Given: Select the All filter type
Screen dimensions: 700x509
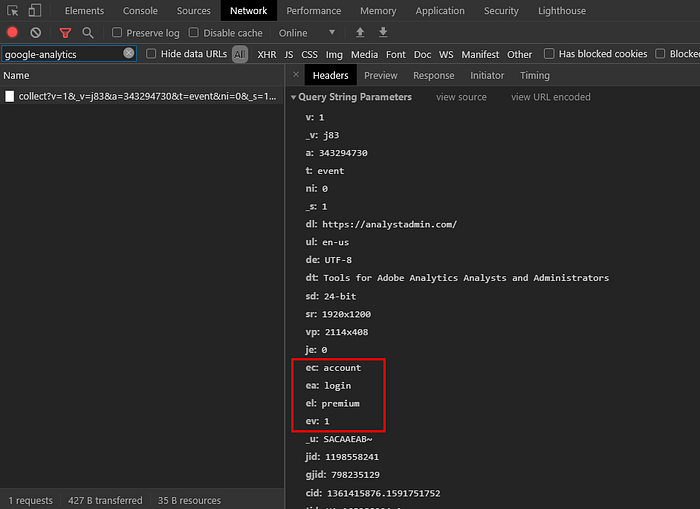Looking at the screenshot, I should coord(240,54).
